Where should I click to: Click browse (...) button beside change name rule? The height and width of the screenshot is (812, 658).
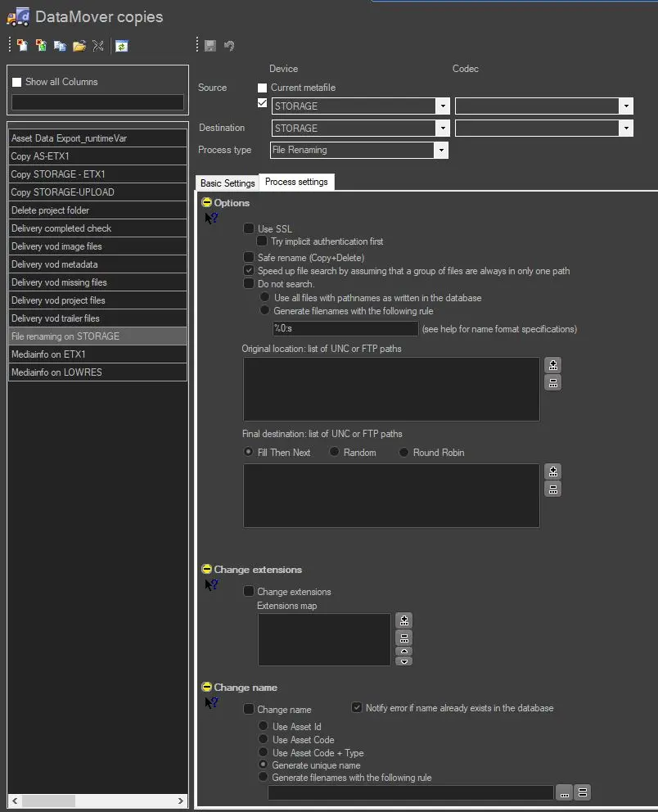click(564, 792)
